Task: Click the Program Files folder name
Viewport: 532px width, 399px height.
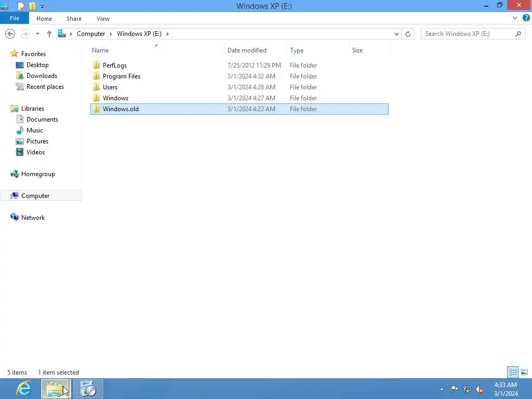Action: coord(122,76)
